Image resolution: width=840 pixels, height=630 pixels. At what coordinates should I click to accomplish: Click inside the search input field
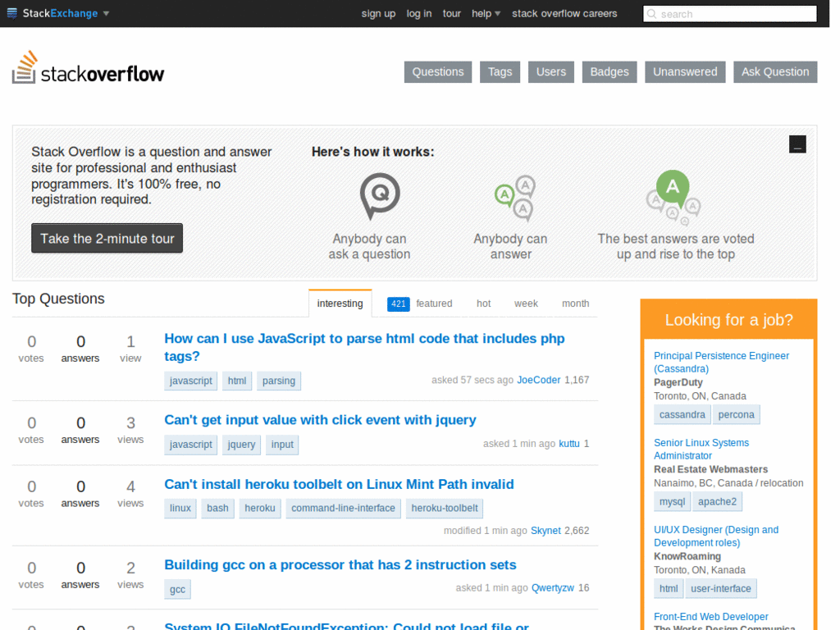coord(730,14)
